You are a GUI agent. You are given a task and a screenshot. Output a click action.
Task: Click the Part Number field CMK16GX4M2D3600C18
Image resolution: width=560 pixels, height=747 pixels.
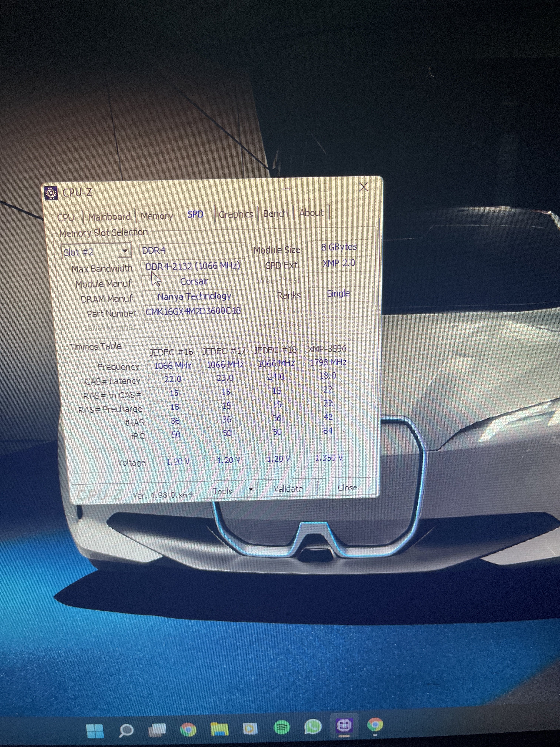[x=193, y=311]
